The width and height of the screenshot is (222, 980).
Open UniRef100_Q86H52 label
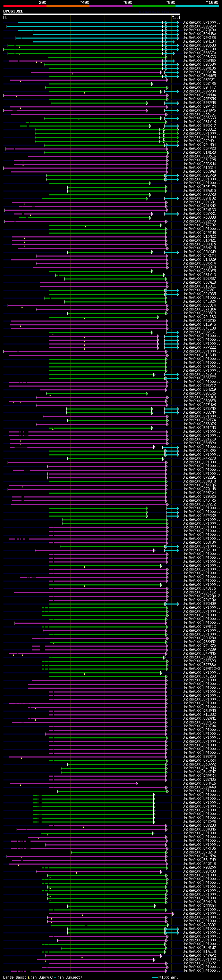coord(199,642)
